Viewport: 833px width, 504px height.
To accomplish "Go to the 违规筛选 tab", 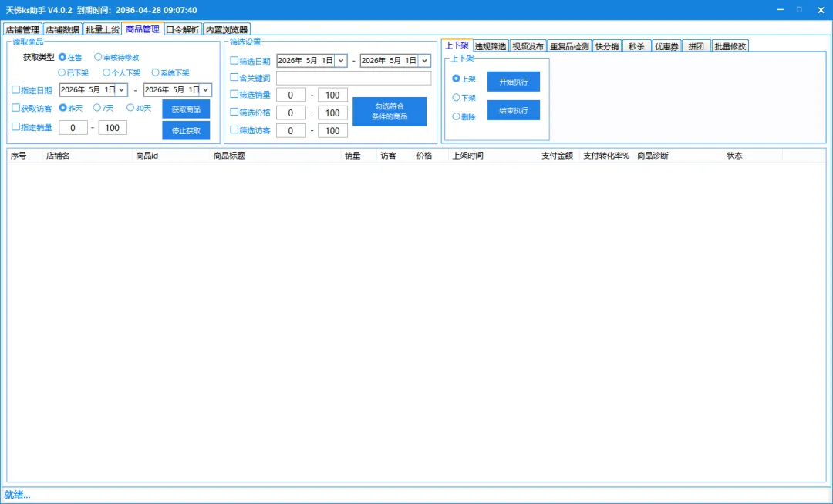I will (491, 46).
